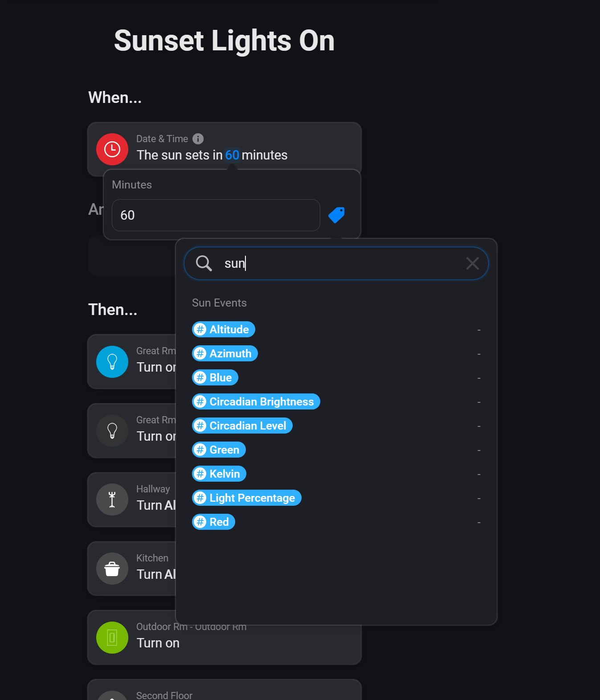Click the green Outdoor Rm switch icon

coord(112,638)
